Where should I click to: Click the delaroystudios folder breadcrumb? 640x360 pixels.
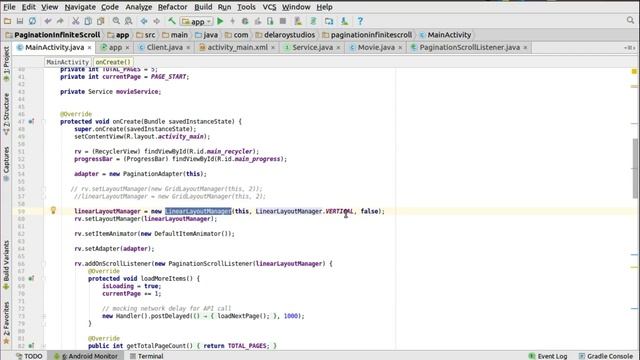pos(285,35)
